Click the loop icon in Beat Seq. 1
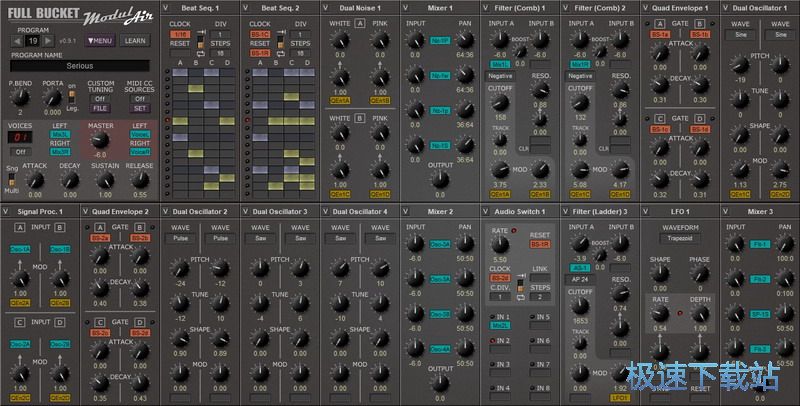This screenshot has width=800, height=406. tap(201, 53)
